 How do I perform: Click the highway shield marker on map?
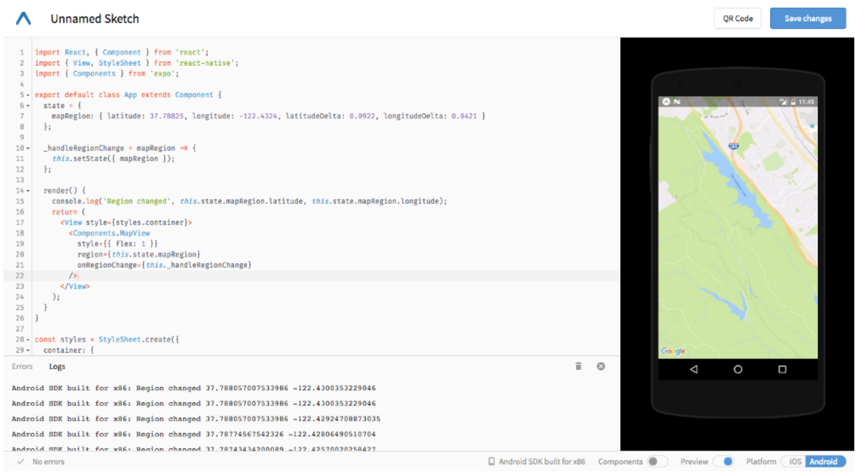[734, 146]
